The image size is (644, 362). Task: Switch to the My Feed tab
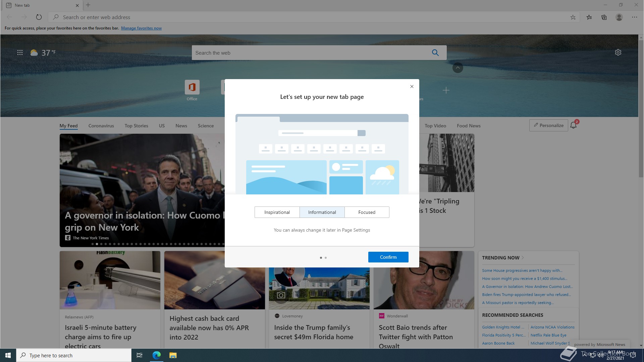pos(68,126)
